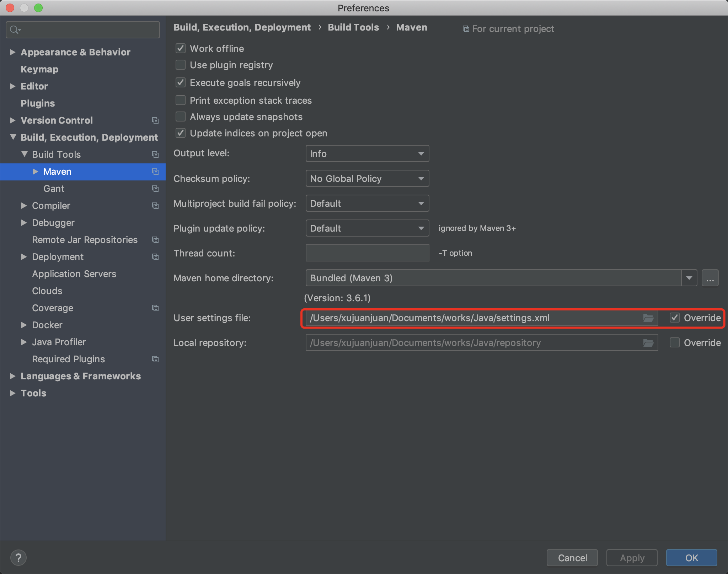Open the Keymap settings page
The width and height of the screenshot is (728, 574).
tap(39, 69)
